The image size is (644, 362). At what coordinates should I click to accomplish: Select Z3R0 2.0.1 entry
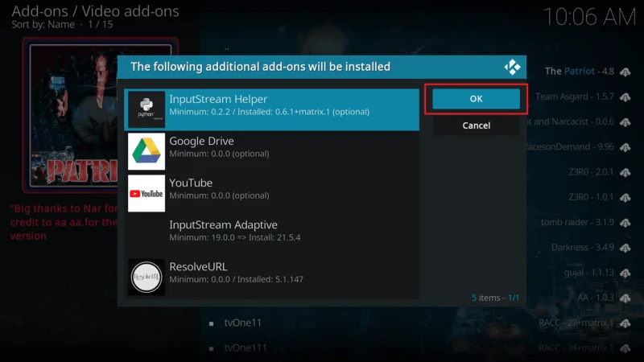coord(591,172)
